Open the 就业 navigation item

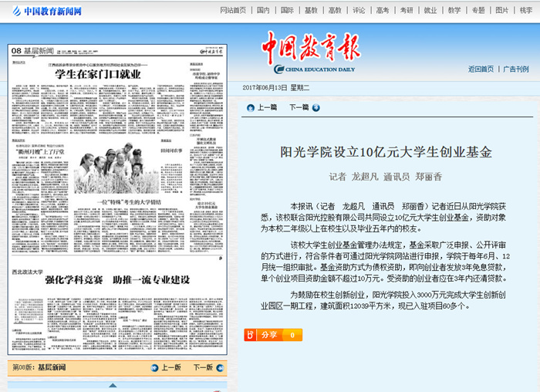(x=430, y=10)
